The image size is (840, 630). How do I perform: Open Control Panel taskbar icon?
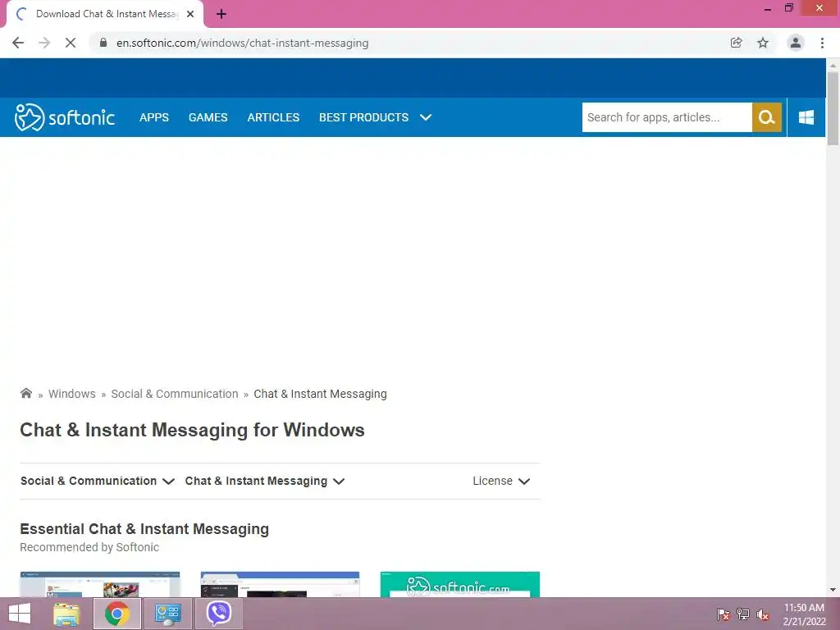(x=167, y=614)
